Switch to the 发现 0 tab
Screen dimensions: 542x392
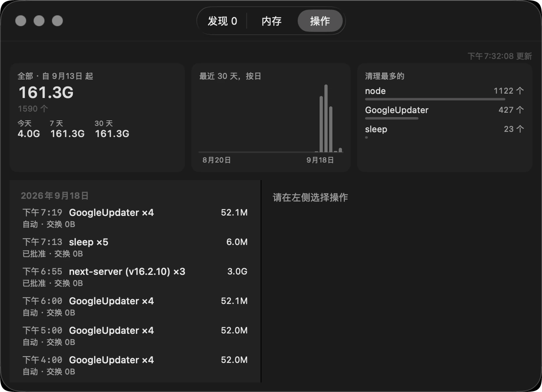[x=222, y=21]
